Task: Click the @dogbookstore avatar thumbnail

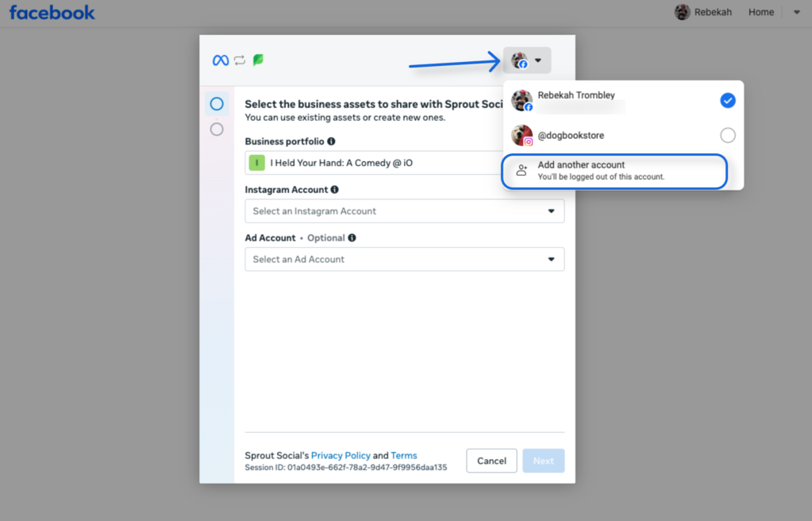Action: click(521, 135)
